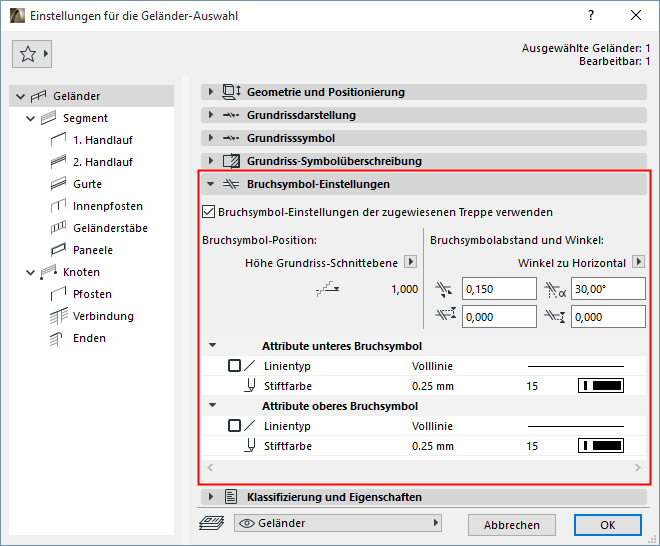Select Paneele in the tree
Screen dimensions: 660x546
click(x=93, y=250)
